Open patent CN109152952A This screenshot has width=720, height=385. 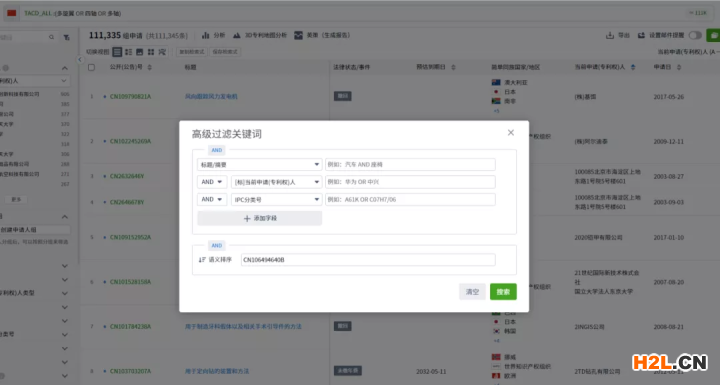[130, 238]
